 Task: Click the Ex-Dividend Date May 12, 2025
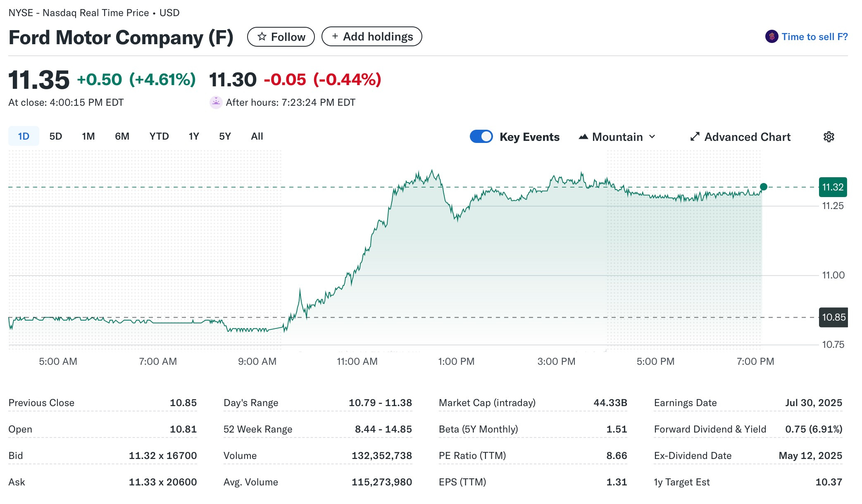click(x=810, y=456)
